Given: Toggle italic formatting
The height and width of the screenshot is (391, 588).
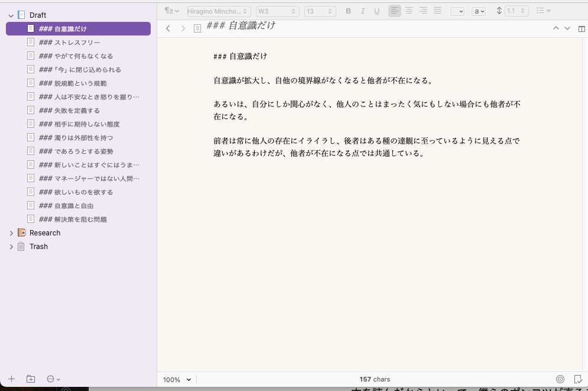Looking at the screenshot, I should (362, 11).
